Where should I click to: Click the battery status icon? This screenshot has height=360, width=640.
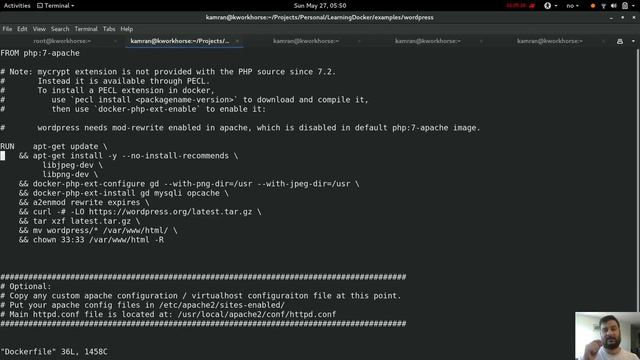click(625, 6)
